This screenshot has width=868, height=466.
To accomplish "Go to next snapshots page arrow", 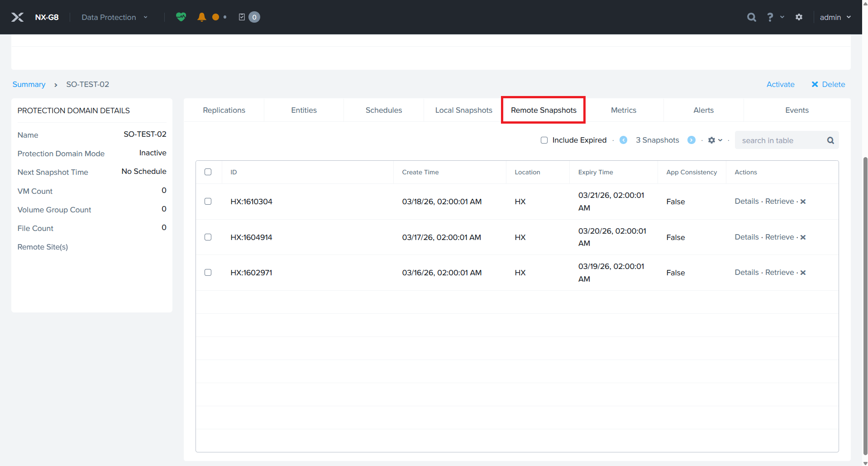I will click(691, 140).
